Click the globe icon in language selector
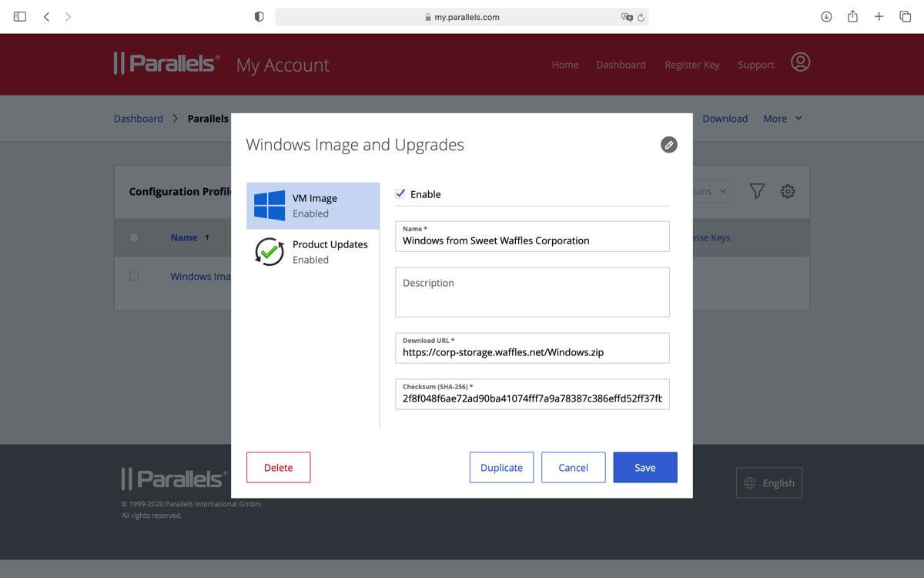 (x=750, y=483)
